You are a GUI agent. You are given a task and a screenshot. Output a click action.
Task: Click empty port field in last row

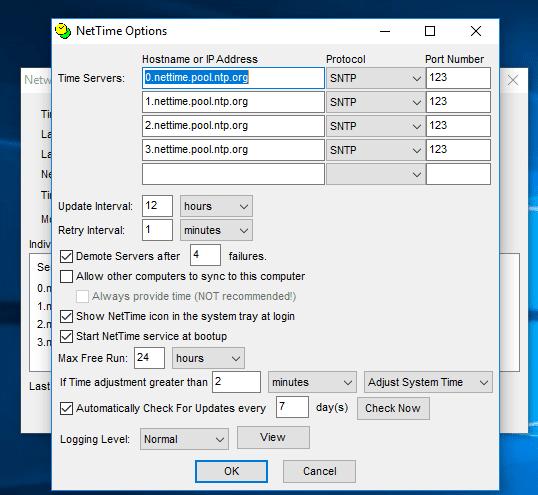(458, 174)
